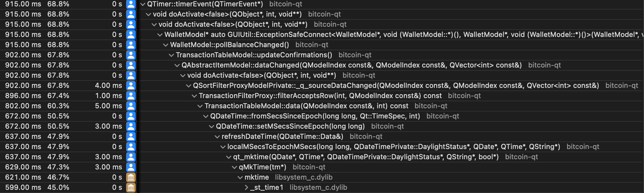Collapse the QTimer::timerEvent root node
This screenshot has height=193, width=644.
click(143, 4)
